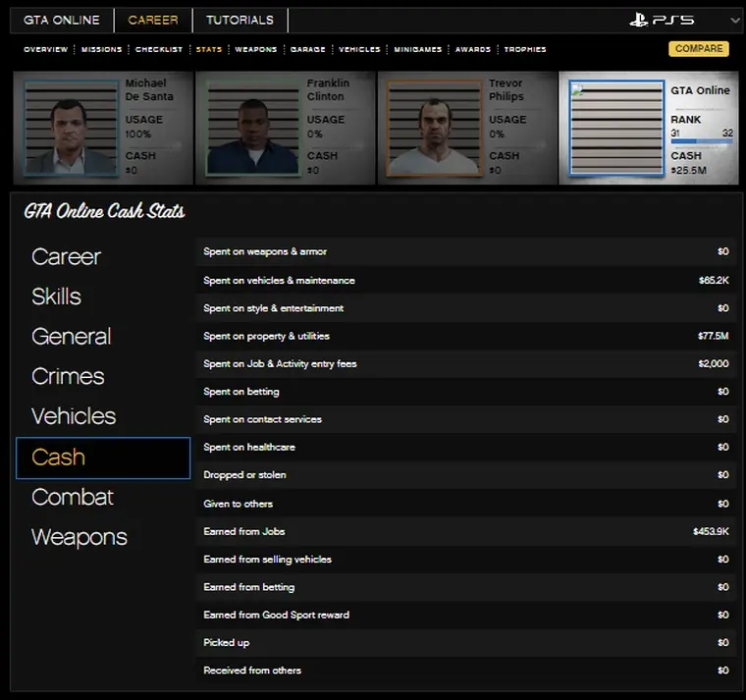Click the Earned from Jobs row
Screen dimensions: 746x700
tap(465, 531)
